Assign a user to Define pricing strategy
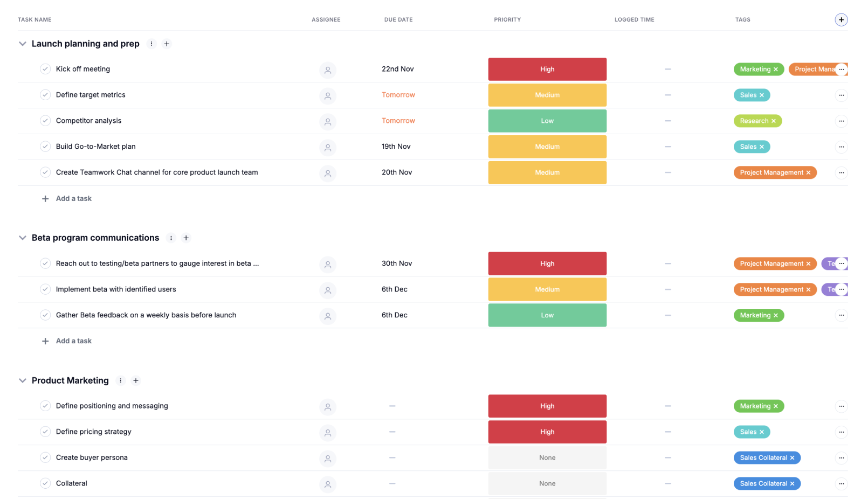 [328, 433]
